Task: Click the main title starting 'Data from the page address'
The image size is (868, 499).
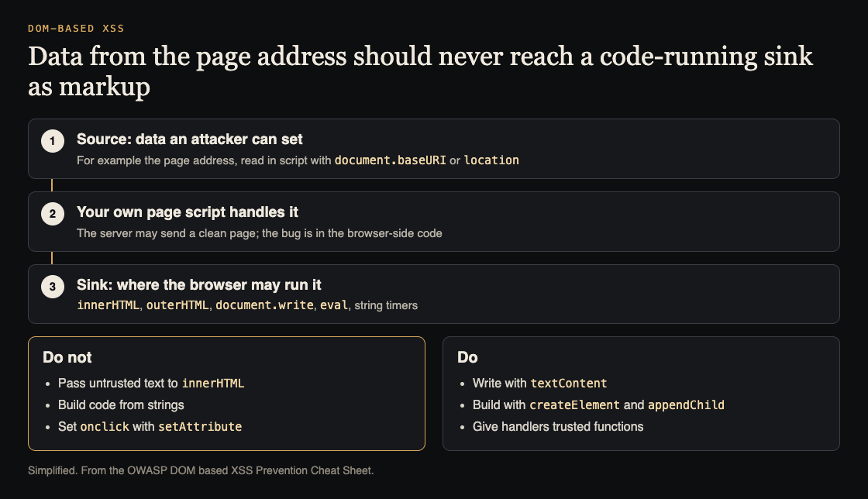Action: tap(420, 71)
